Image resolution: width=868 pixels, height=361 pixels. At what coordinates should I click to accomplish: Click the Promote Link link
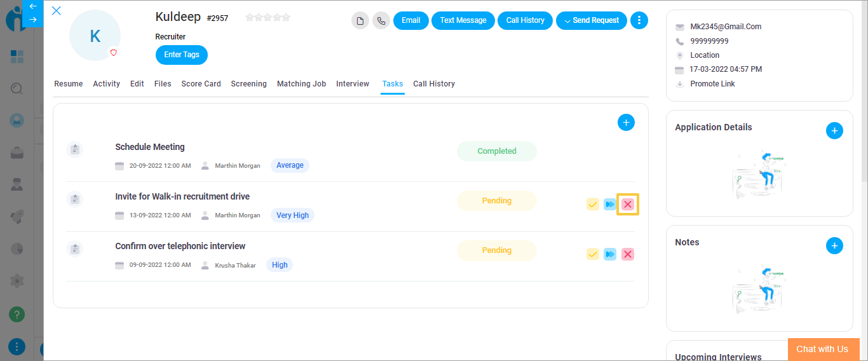click(x=713, y=84)
